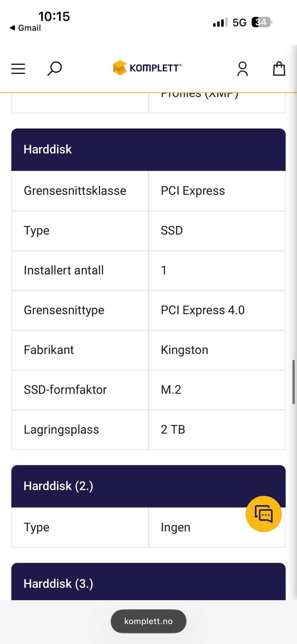Tap the 2 TB Lagringsplass value
This screenshot has height=644, width=297.
[x=173, y=430]
